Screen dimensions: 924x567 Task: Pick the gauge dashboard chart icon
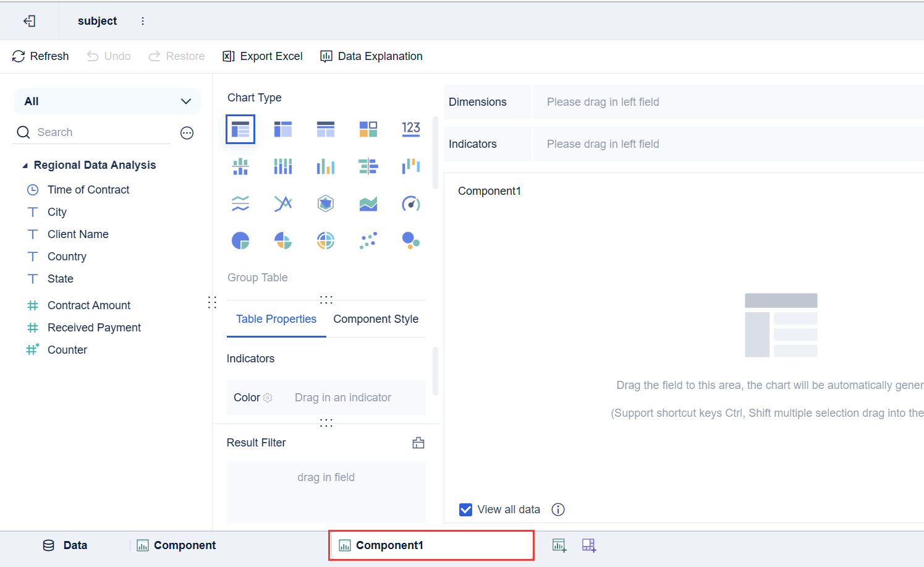pos(411,203)
